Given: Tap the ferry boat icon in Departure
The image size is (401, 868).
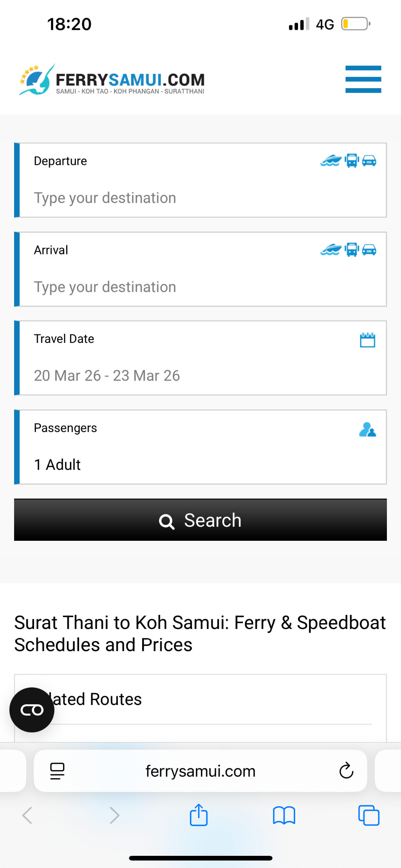Looking at the screenshot, I should 331,161.
